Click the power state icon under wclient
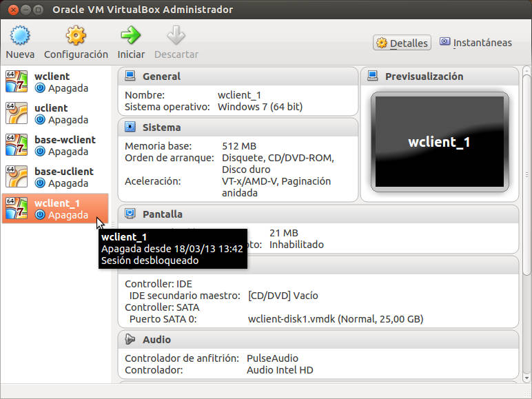 [x=40, y=88]
